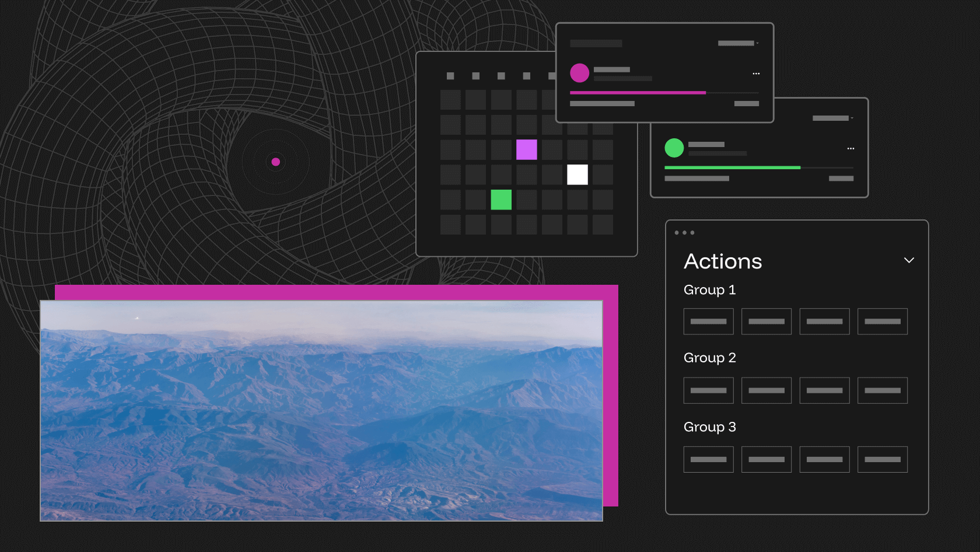Select the purple cell in the calendar grid
This screenshot has height=552, width=980.
coord(526,149)
